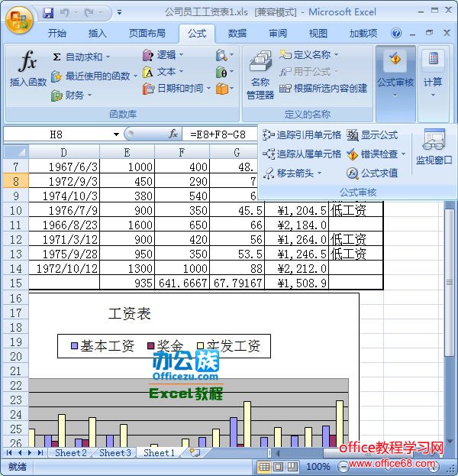Open Logical functions icon
This screenshot has height=476, width=458.
point(148,55)
